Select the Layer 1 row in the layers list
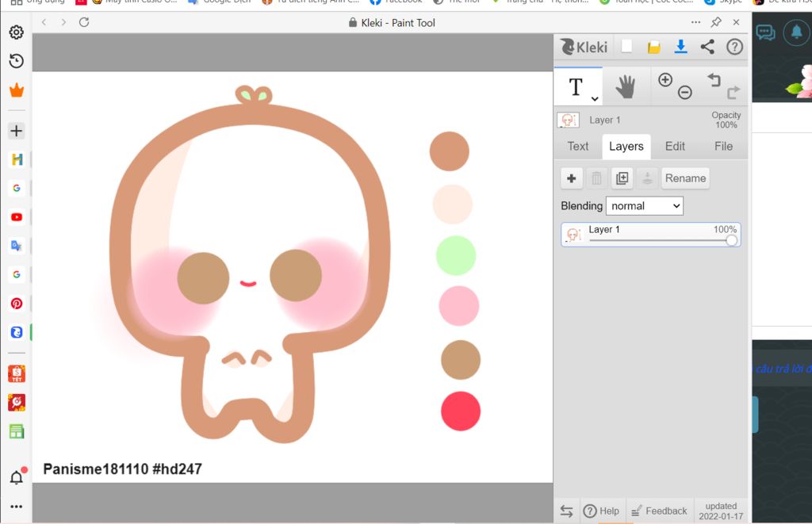Image resolution: width=812 pixels, height=524 pixels. pyautogui.click(x=650, y=235)
